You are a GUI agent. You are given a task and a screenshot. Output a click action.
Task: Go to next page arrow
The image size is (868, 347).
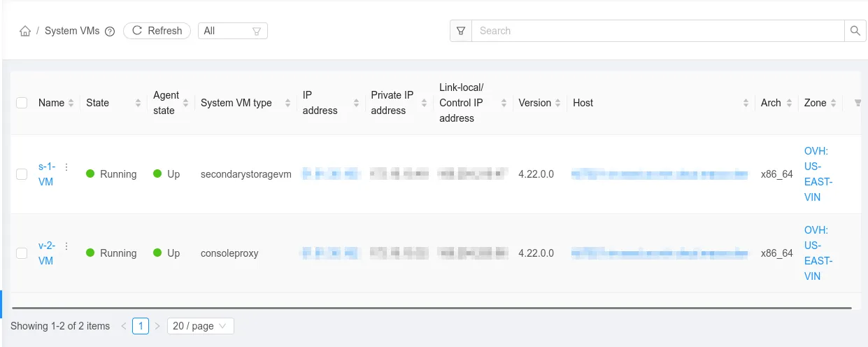pos(157,326)
